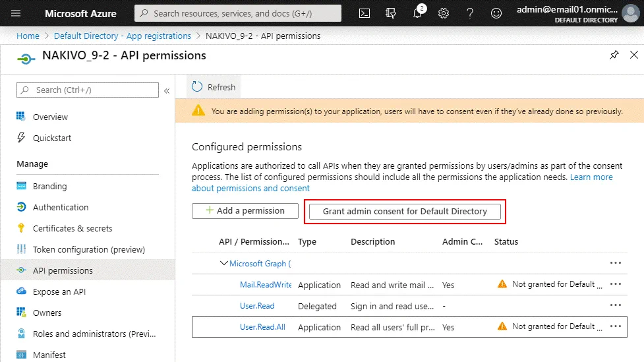Open the User.Read.All permission link
This screenshot has height=362, width=644.
click(x=262, y=327)
